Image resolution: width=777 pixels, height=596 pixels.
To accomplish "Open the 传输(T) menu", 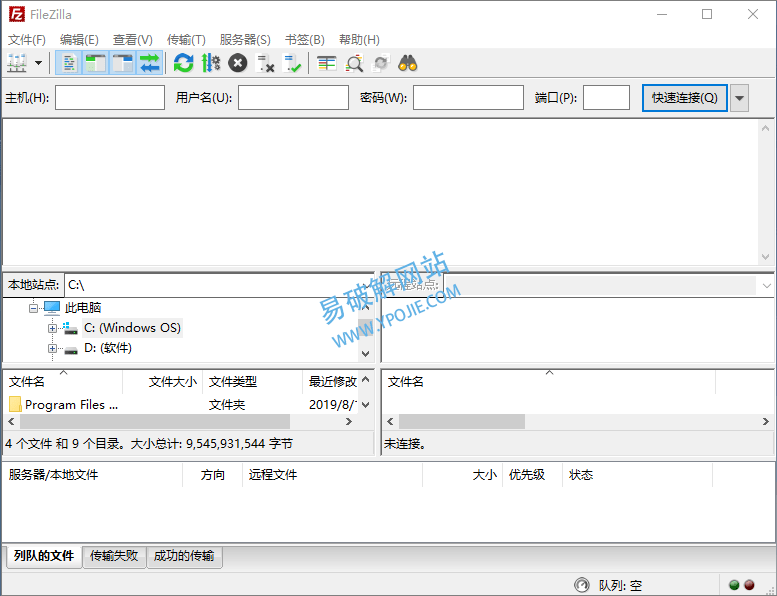I will pyautogui.click(x=186, y=40).
